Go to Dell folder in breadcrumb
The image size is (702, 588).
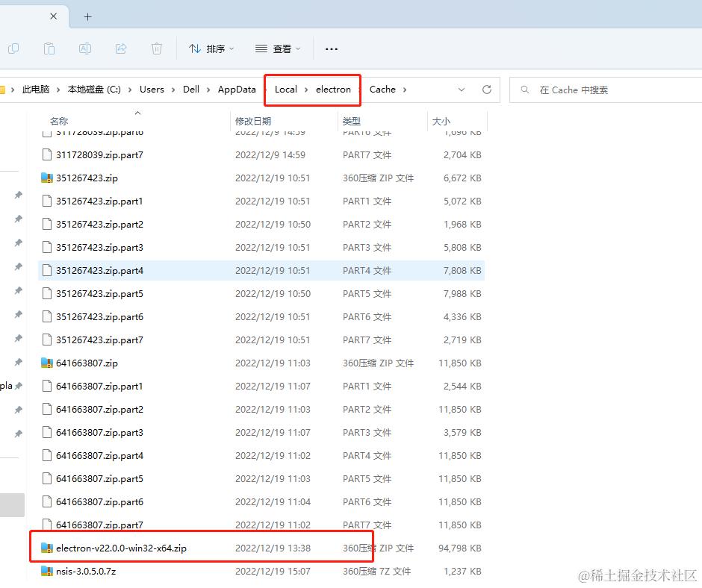tap(191, 90)
